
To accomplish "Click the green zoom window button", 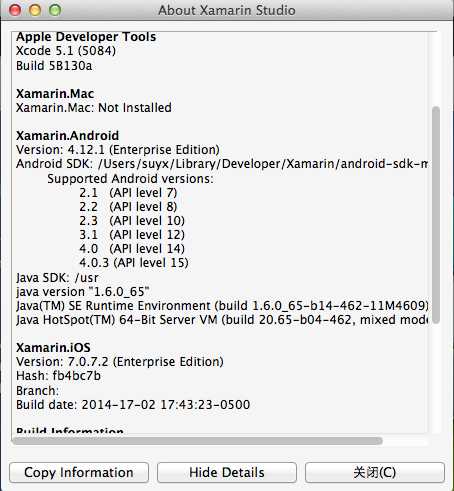I will click(55, 10).
